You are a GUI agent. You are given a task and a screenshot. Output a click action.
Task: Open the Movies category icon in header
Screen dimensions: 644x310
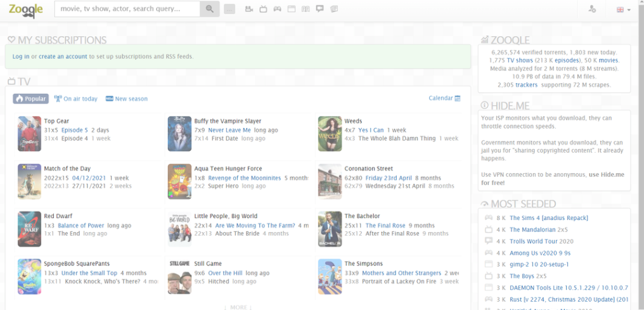click(x=248, y=10)
